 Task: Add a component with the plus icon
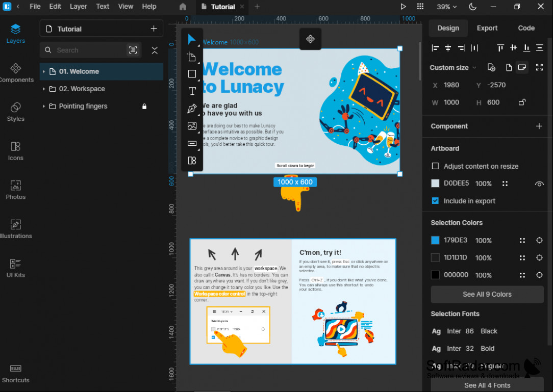[x=539, y=126]
